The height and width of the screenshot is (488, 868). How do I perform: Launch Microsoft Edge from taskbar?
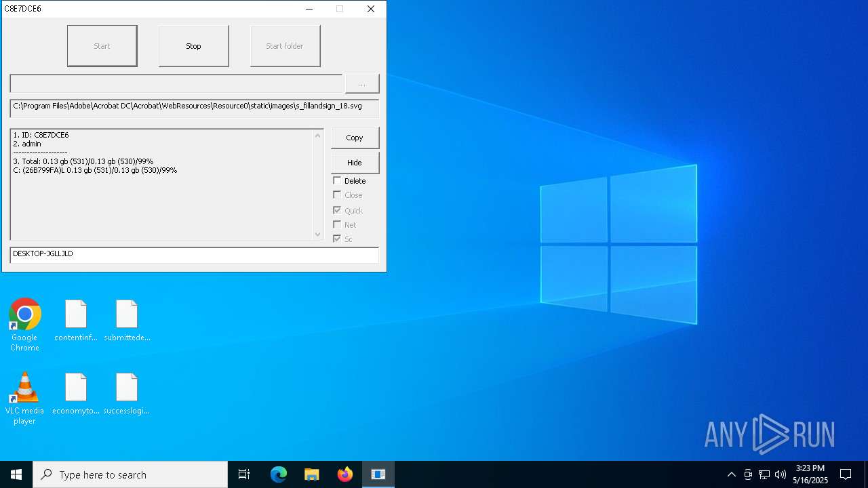279,474
